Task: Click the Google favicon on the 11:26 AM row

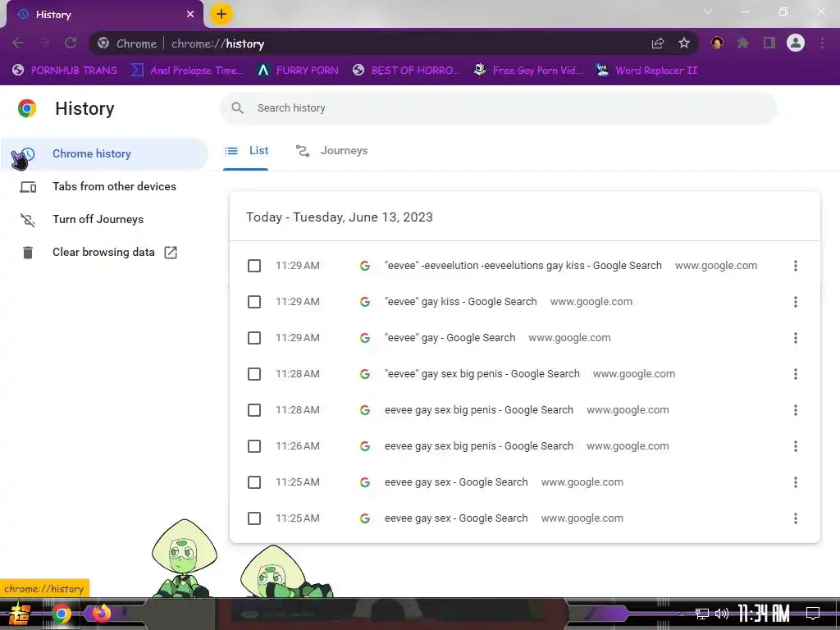Action: tap(365, 446)
